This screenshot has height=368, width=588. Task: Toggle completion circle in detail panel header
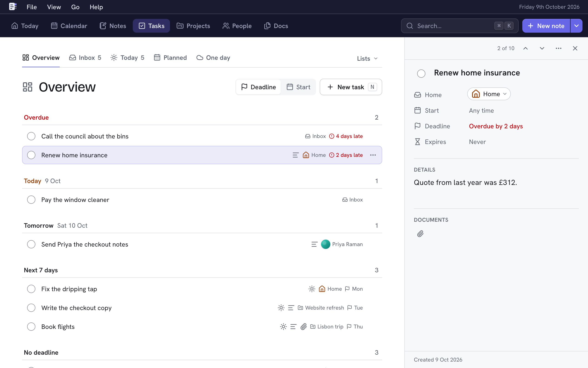coord(421,74)
